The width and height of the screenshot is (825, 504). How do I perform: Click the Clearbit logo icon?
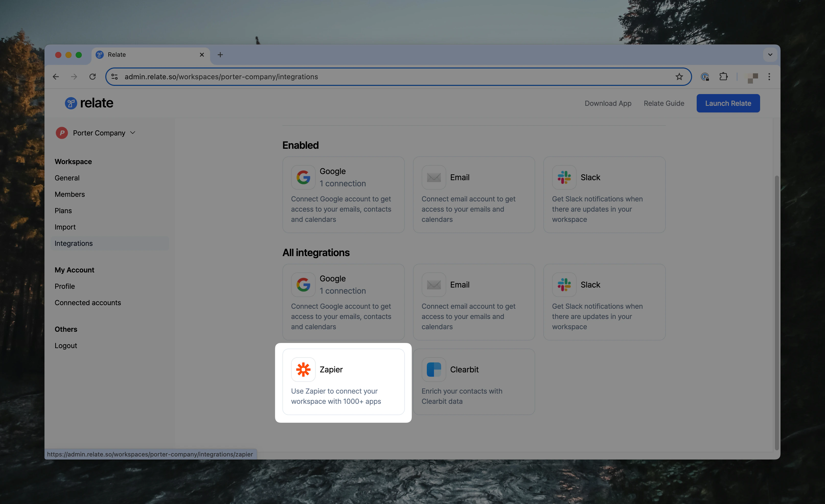click(x=434, y=369)
